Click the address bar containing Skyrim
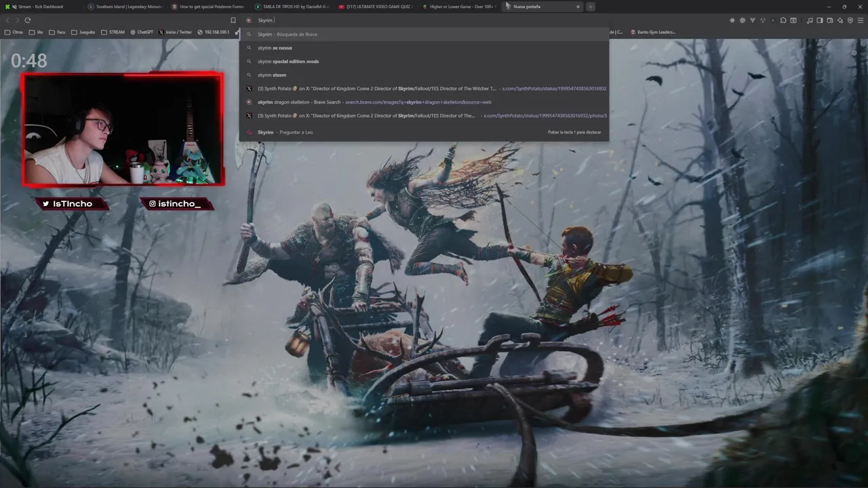Viewport: 868px width, 488px height. [424, 20]
